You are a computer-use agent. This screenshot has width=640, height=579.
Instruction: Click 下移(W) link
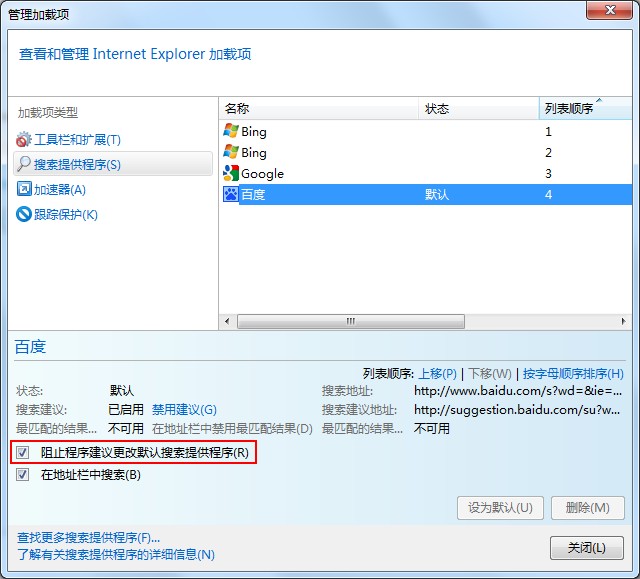[489, 374]
